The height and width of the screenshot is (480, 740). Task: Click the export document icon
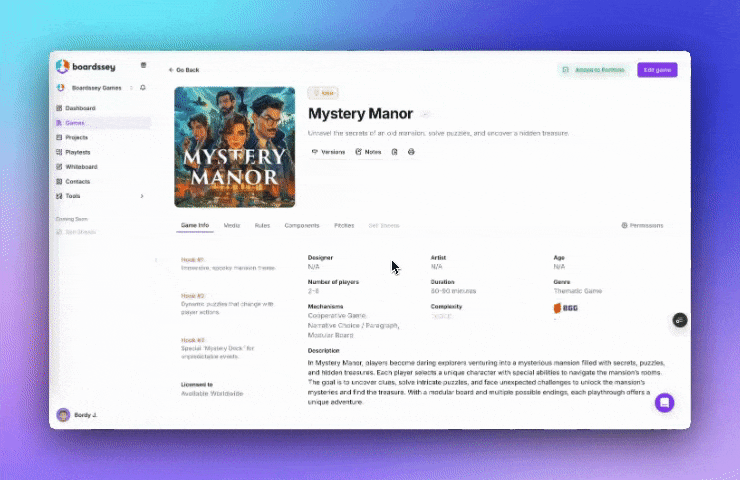click(395, 152)
